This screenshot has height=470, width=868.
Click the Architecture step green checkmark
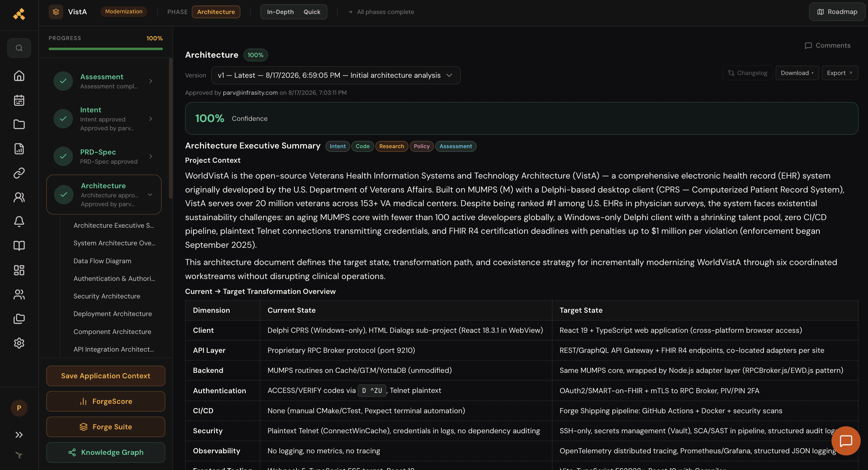[64, 195]
